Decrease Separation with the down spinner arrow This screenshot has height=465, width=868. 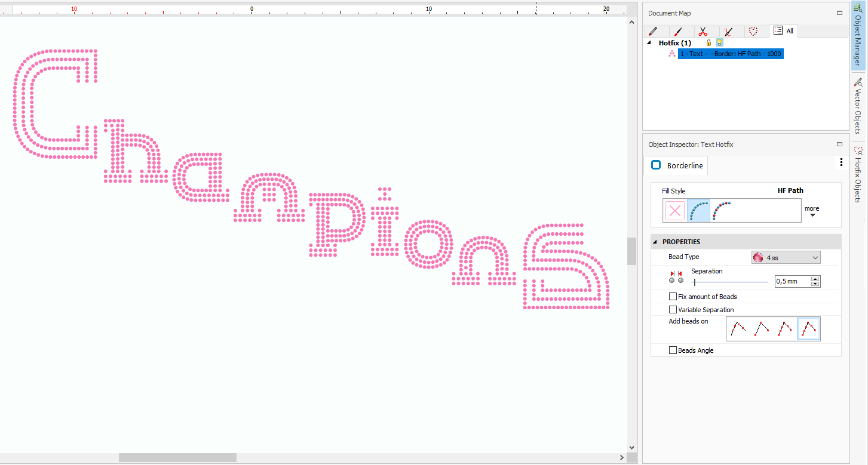coord(815,284)
